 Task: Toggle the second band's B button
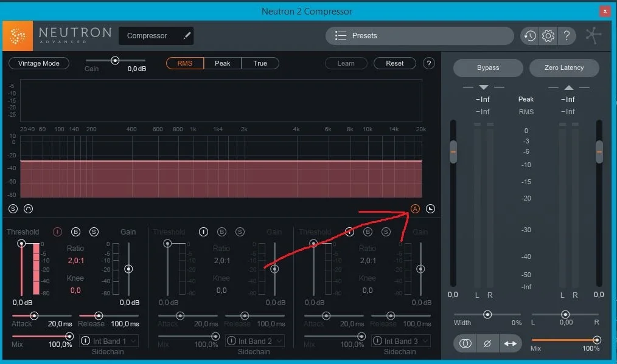tap(221, 232)
